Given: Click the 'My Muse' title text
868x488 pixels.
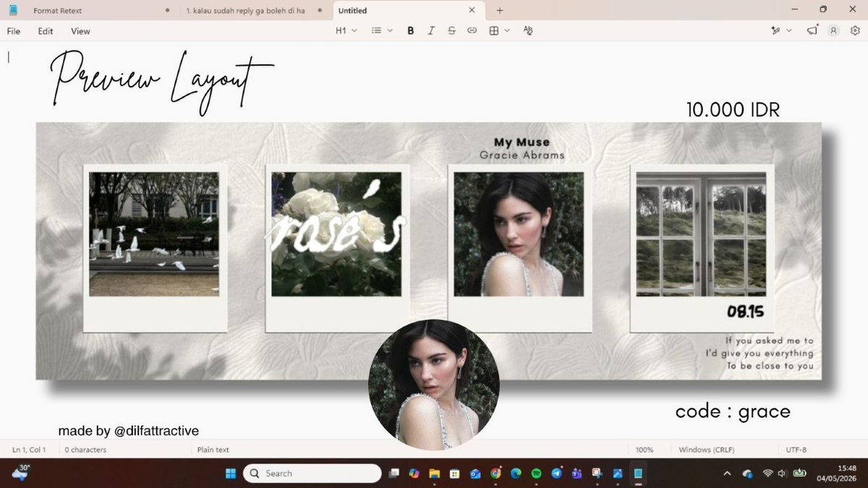Looking at the screenshot, I should [x=522, y=142].
